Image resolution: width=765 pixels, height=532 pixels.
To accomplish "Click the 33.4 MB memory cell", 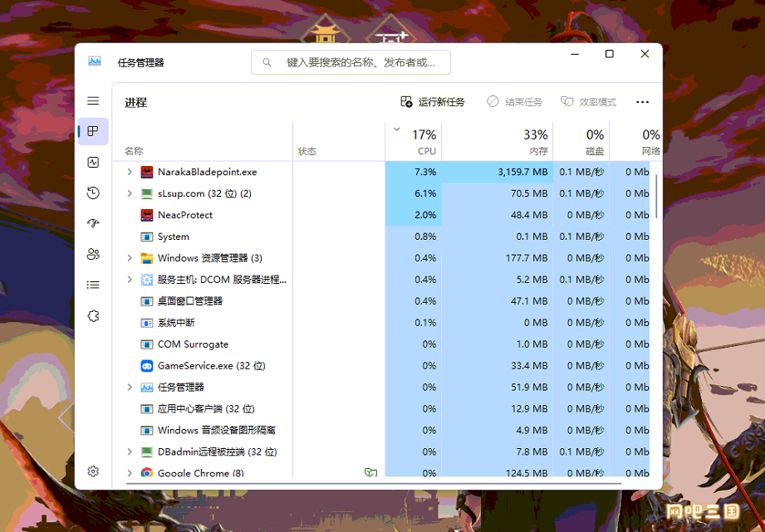I will pyautogui.click(x=498, y=366).
